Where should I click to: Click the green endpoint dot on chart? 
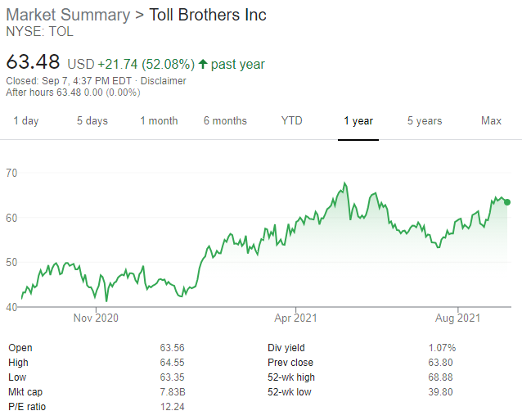pyautogui.click(x=507, y=202)
